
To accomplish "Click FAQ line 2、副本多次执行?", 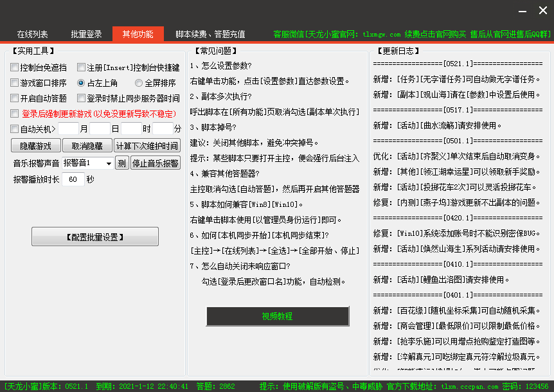I will pos(221,96).
